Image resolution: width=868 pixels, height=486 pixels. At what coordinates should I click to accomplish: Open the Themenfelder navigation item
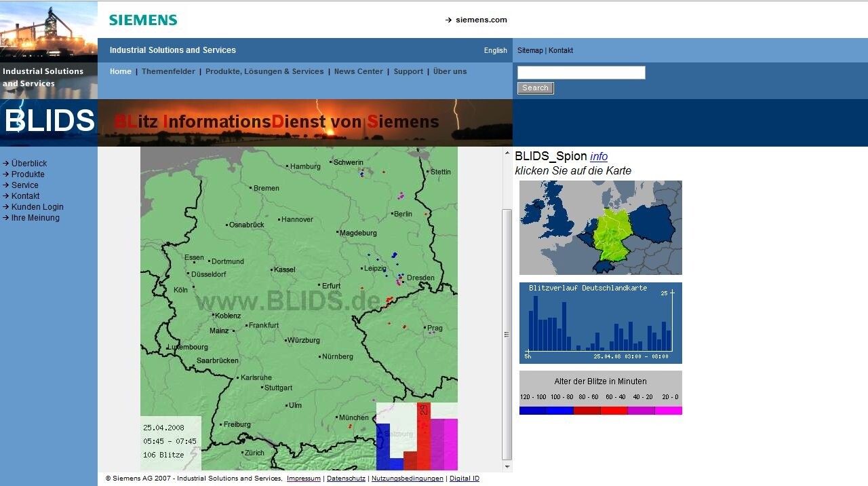(168, 71)
